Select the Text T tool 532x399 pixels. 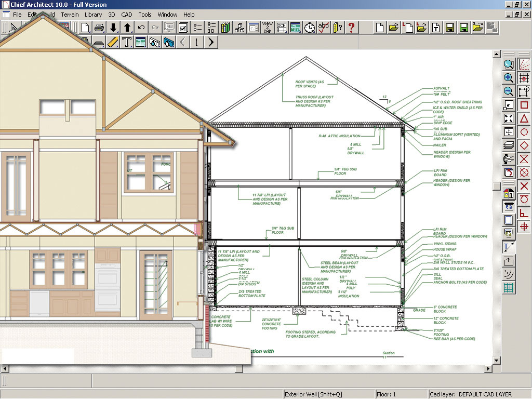127,43
